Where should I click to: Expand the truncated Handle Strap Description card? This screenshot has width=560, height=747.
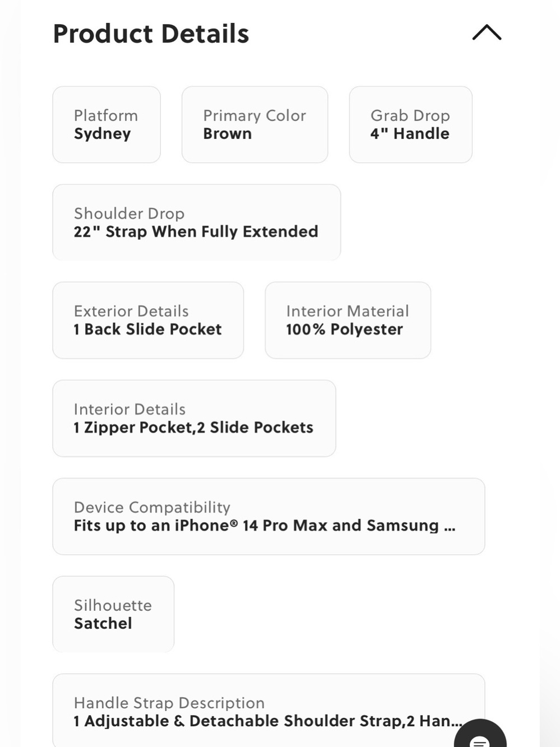(x=269, y=711)
